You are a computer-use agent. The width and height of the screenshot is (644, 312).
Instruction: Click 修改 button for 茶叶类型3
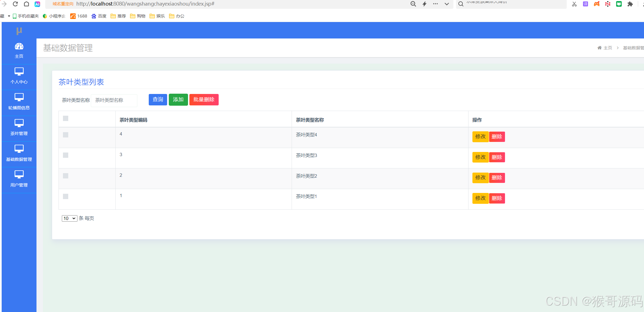pyautogui.click(x=480, y=157)
